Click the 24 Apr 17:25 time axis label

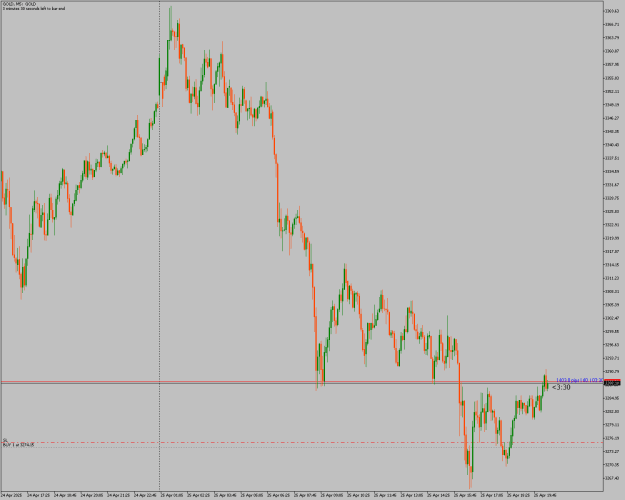[39, 495]
